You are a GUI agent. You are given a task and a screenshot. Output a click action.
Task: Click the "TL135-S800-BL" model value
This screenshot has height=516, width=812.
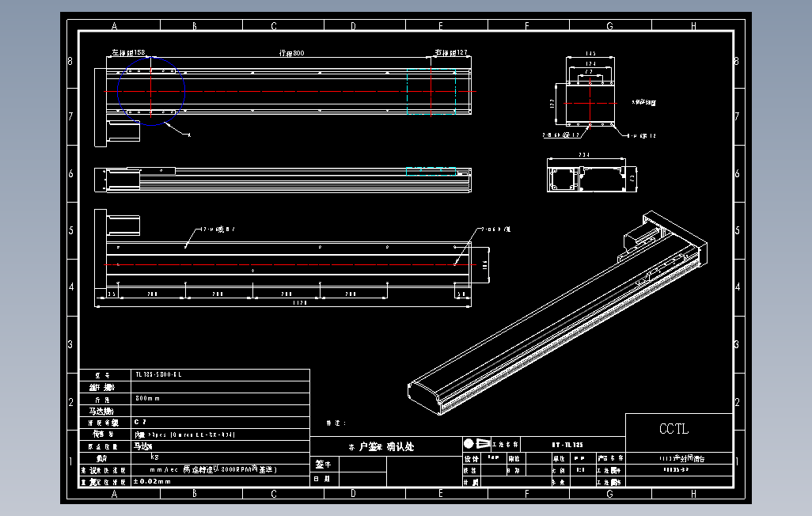(x=158, y=374)
